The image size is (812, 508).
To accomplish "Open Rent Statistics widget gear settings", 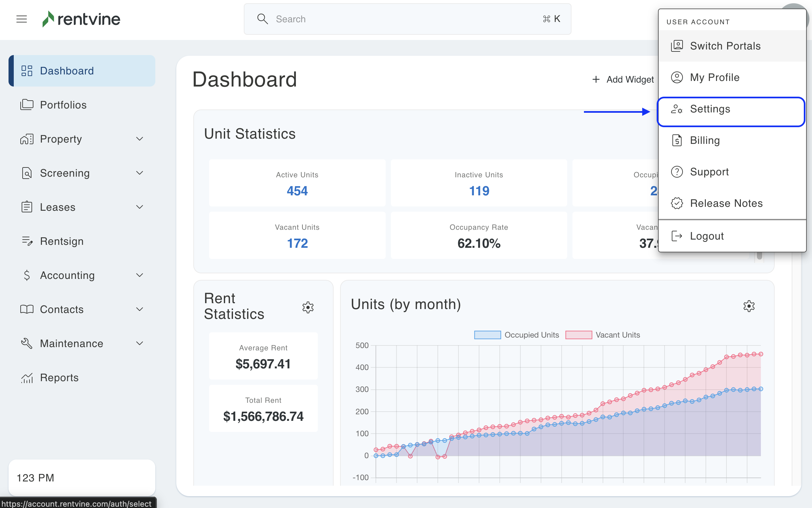I will [x=308, y=307].
